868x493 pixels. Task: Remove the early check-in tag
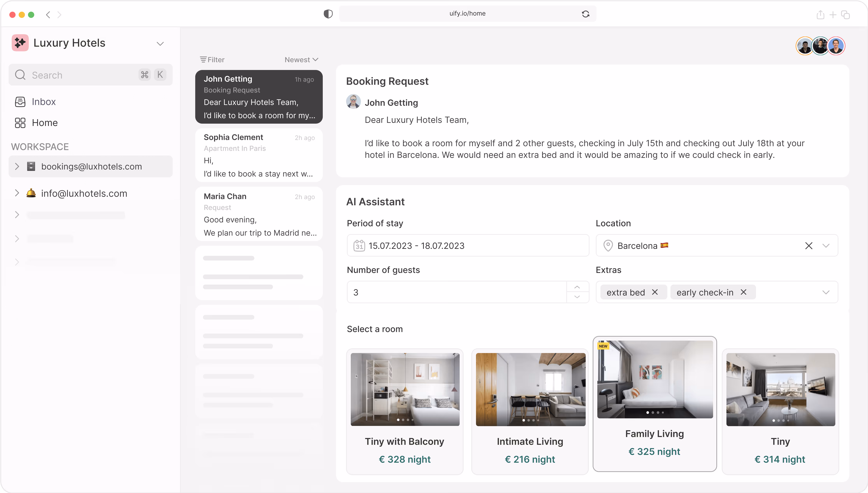click(743, 292)
